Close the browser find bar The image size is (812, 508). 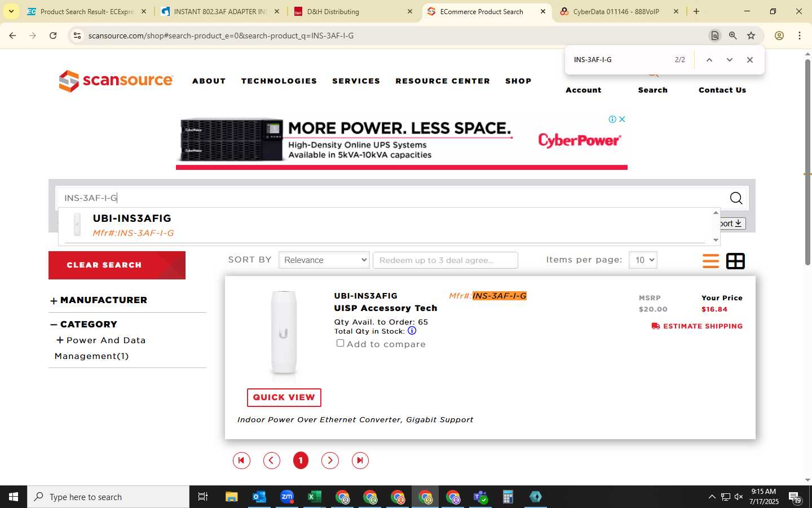(750, 60)
